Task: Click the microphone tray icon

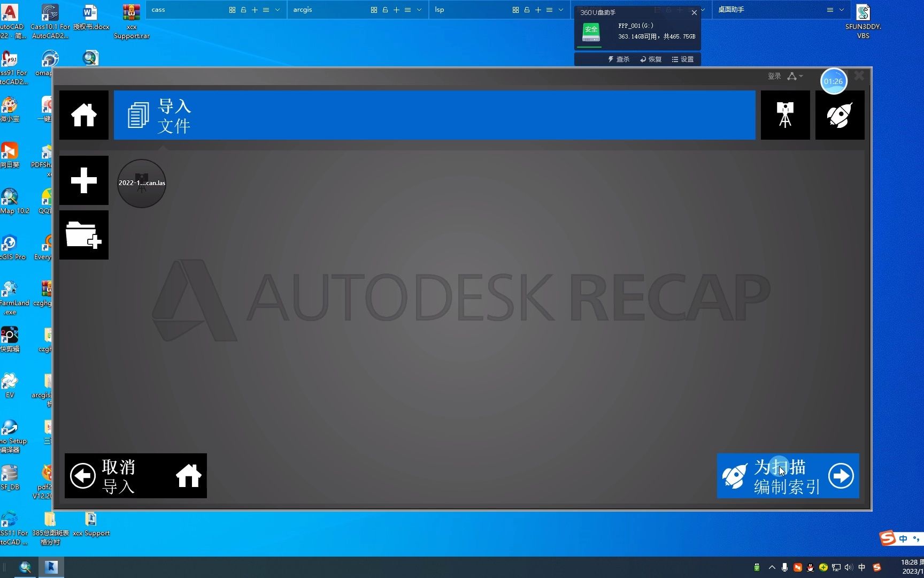Action: [x=784, y=567]
